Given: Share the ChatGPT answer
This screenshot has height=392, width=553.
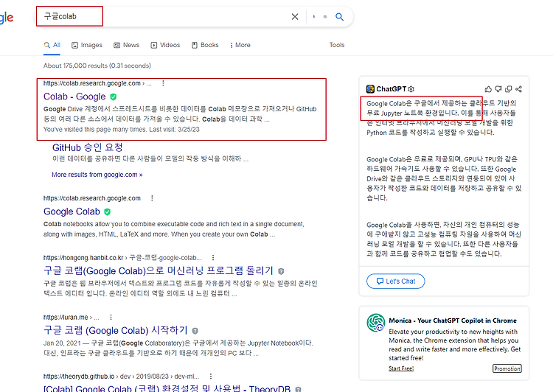Looking at the screenshot, I should tap(518, 89).
